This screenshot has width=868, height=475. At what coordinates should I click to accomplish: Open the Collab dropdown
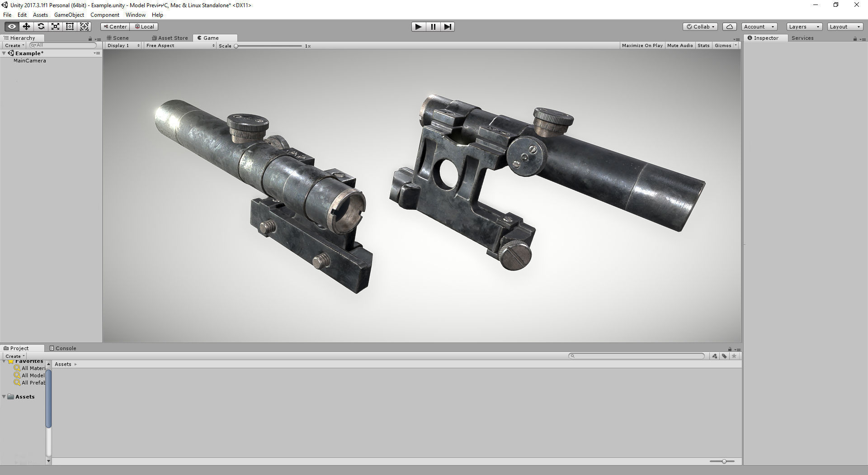700,27
